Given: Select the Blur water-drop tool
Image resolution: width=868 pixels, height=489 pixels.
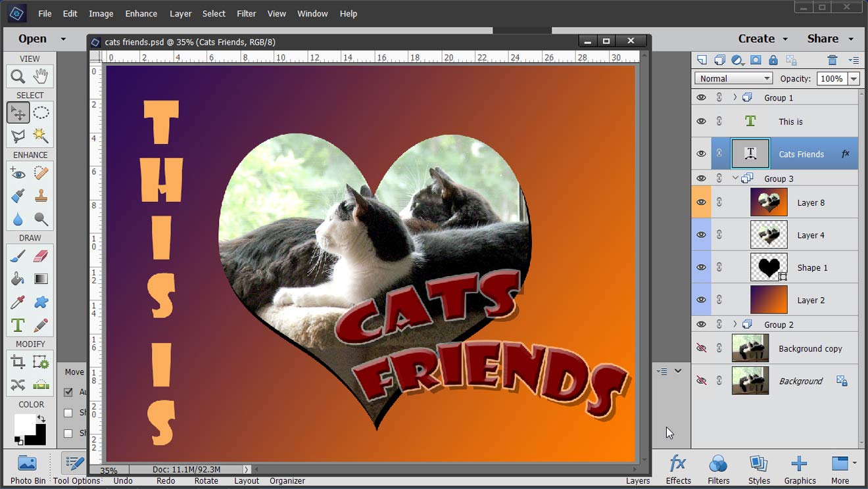Looking at the screenshot, I should 18,220.
